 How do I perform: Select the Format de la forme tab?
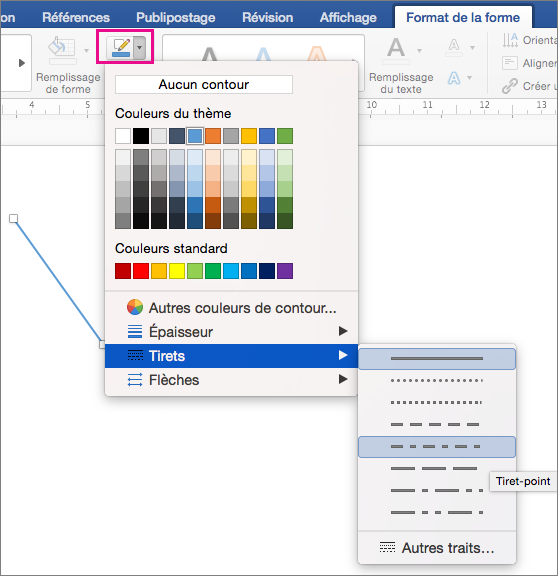tap(463, 17)
